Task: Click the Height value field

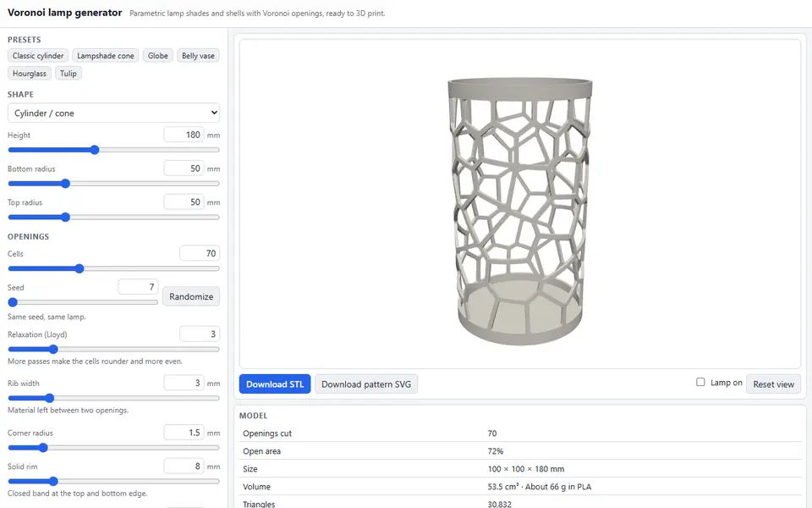Action: tap(184, 135)
